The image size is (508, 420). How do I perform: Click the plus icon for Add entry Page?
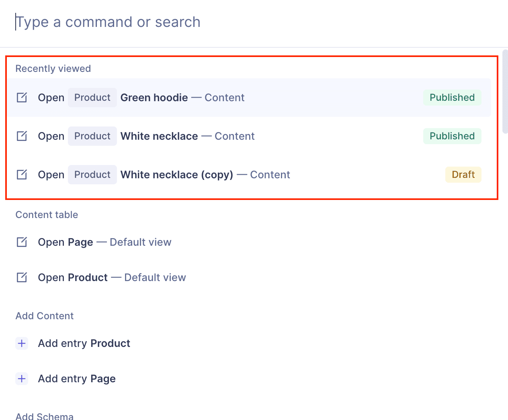(x=22, y=379)
